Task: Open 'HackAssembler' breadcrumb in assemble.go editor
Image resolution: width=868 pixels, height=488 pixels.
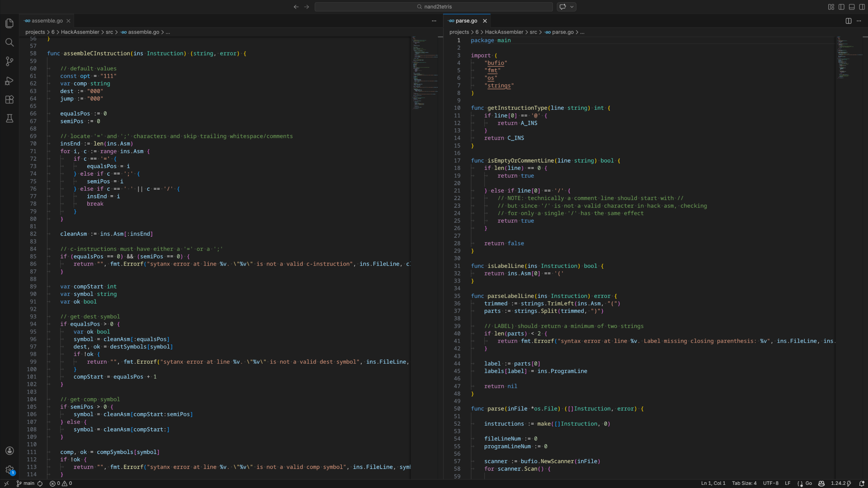Action: 80,32
